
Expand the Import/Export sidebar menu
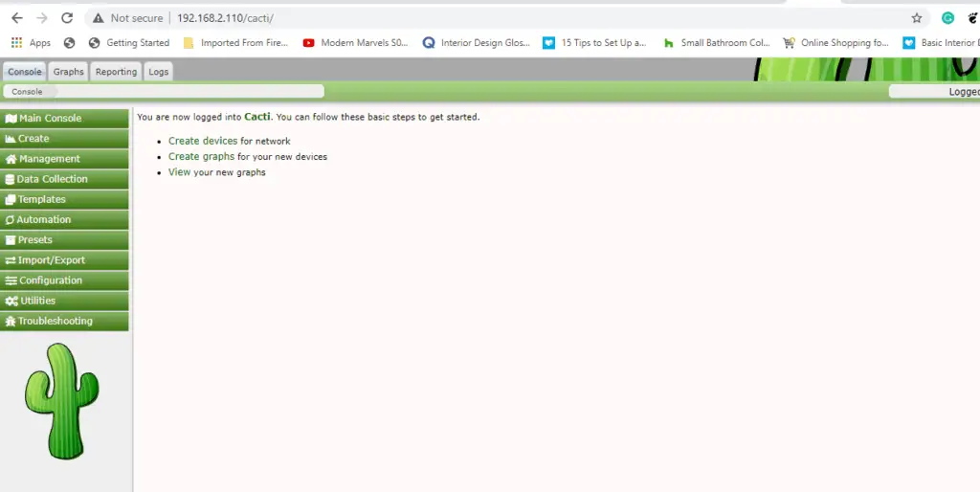[64, 260]
